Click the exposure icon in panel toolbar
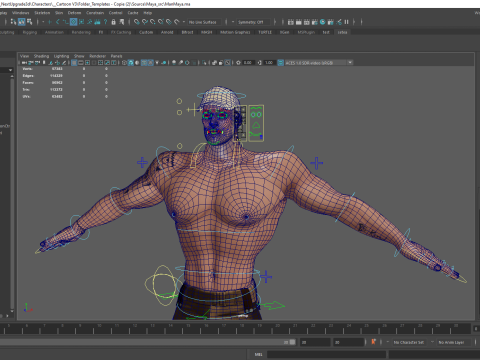This screenshot has width=480, height=360. (238, 63)
